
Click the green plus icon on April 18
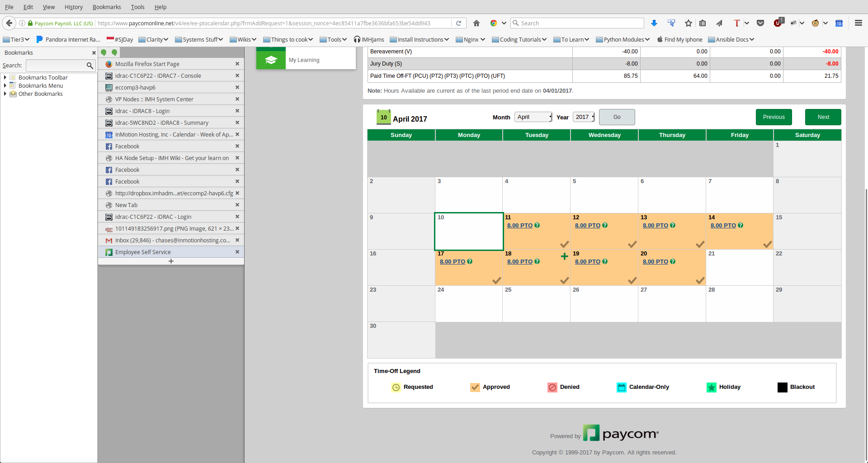click(564, 256)
